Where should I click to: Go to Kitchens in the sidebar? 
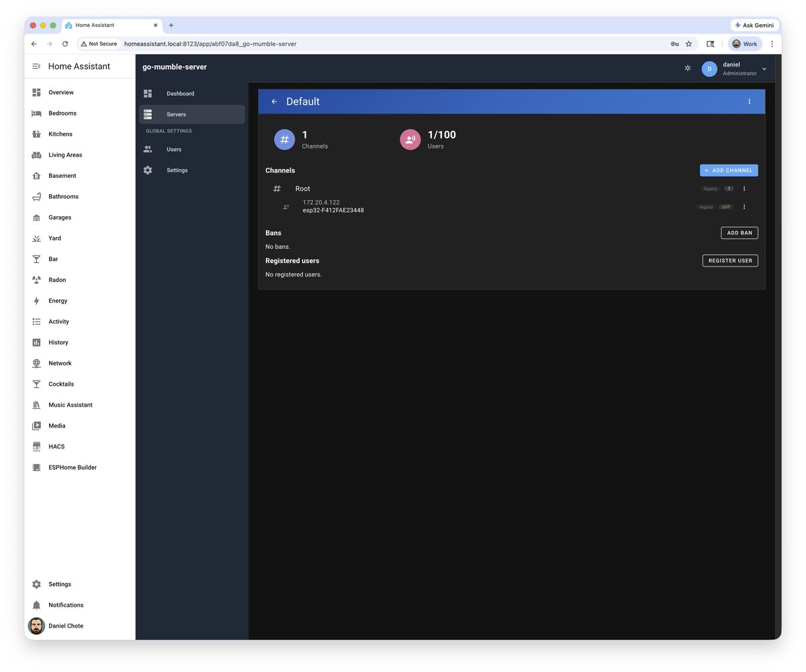click(79, 134)
